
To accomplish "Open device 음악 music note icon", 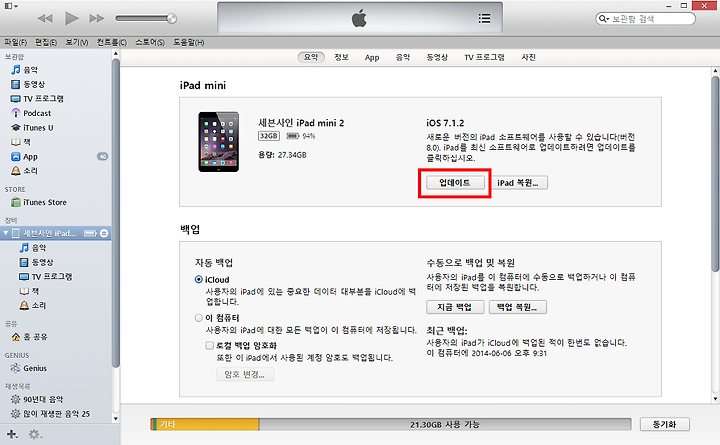I will point(24,248).
